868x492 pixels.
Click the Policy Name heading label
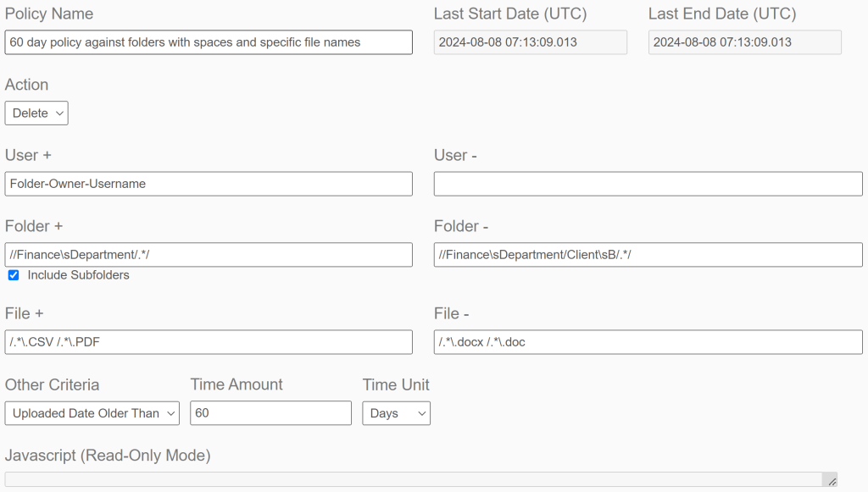click(49, 14)
